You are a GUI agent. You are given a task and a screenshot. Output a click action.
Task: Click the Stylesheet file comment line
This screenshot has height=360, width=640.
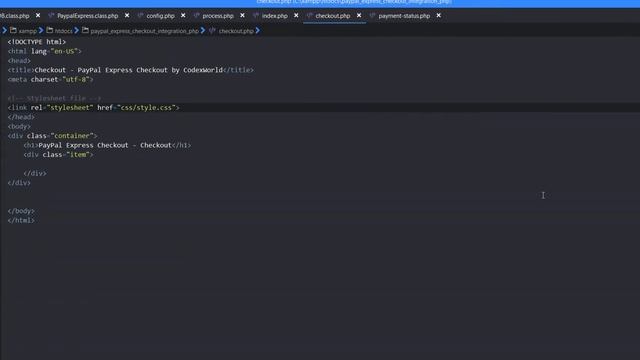pos(54,98)
